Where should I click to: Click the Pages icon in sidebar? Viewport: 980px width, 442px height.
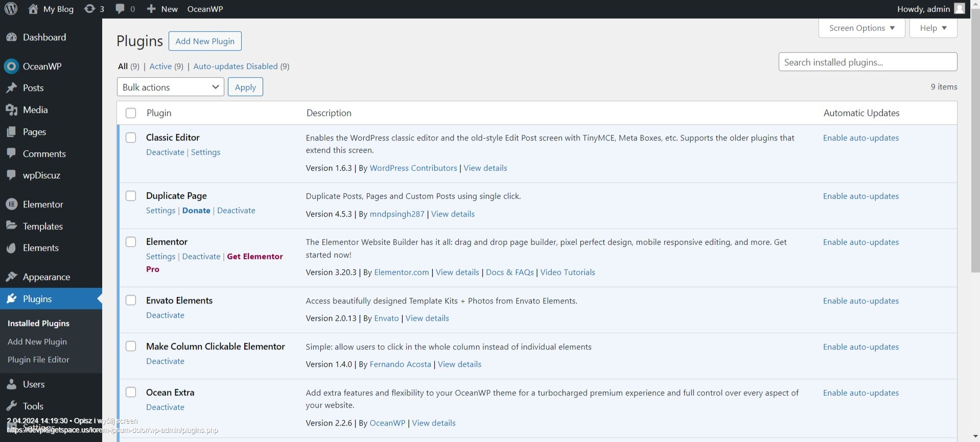pyautogui.click(x=11, y=132)
